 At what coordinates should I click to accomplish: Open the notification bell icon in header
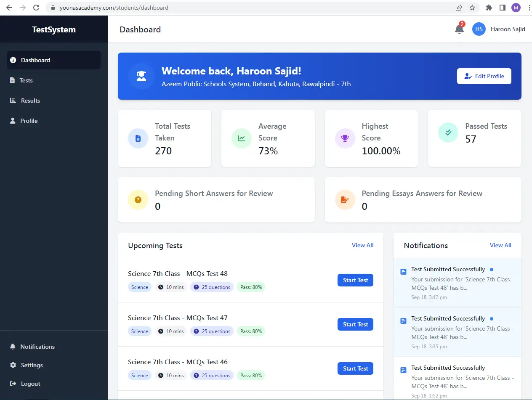(459, 29)
